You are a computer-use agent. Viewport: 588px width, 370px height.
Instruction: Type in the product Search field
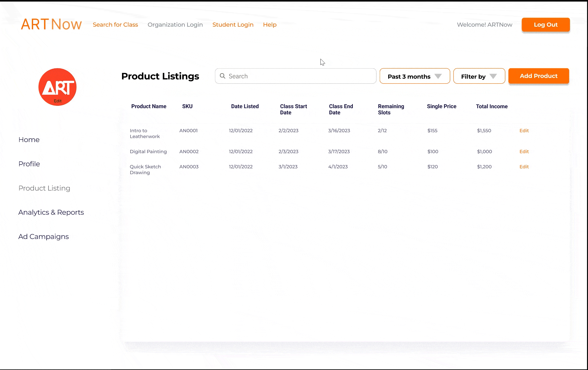(x=300, y=76)
